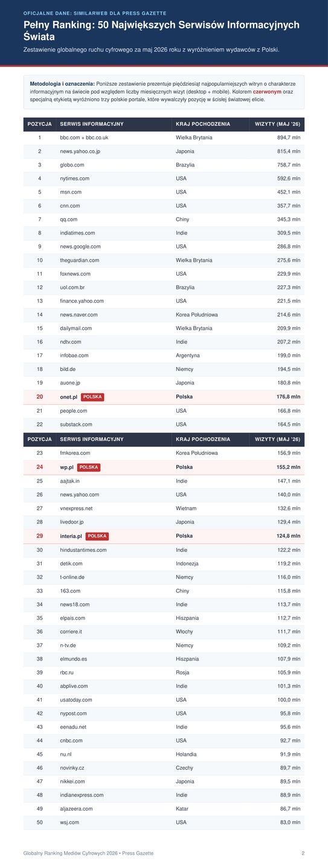Click the first WIZYTY (MAJ '26) column header

(x=277, y=124)
